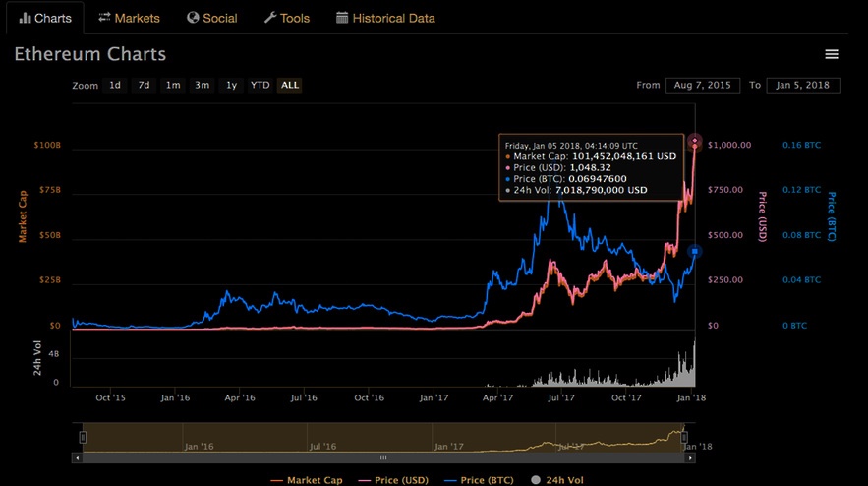Click the 0.08 BTC axis label
Image resolution: width=868 pixels, height=486 pixels.
(x=801, y=235)
